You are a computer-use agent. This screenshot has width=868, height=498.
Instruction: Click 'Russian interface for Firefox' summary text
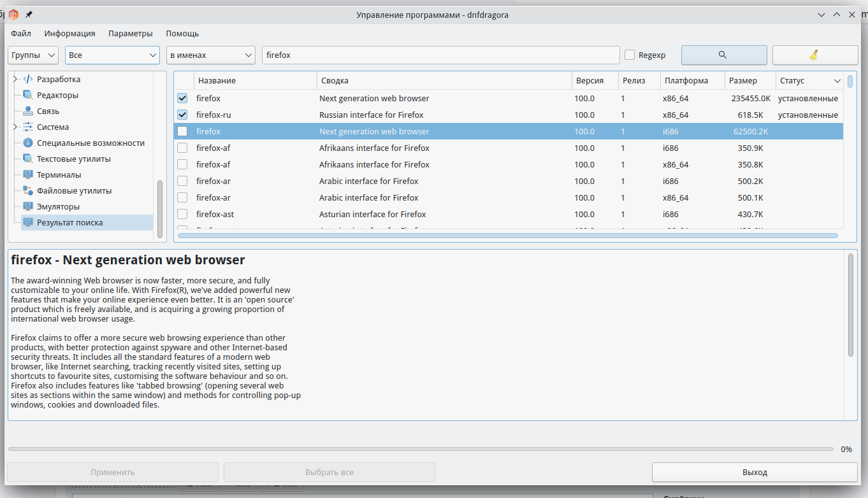tap(372, 115)
